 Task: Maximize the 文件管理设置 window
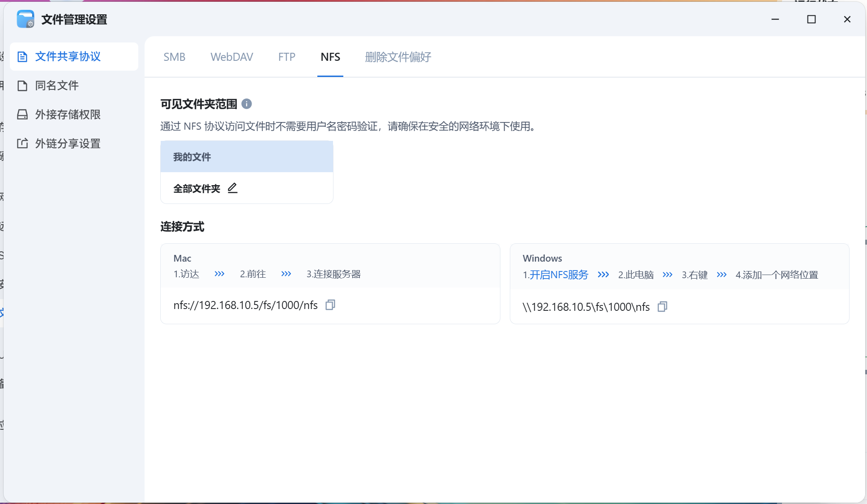[811, 19]
